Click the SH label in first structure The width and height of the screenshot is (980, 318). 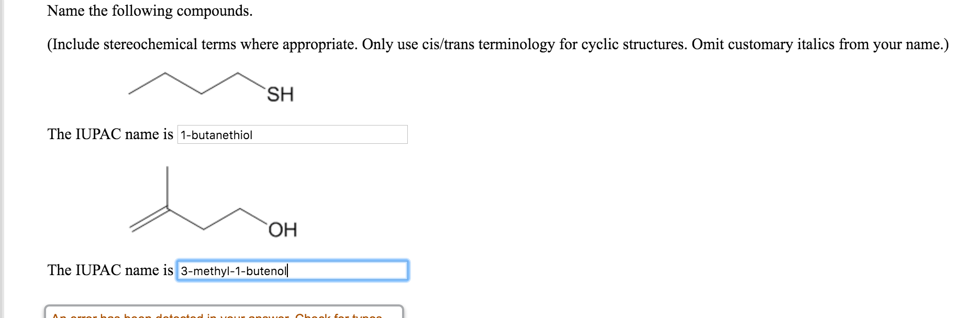point(280,95)
